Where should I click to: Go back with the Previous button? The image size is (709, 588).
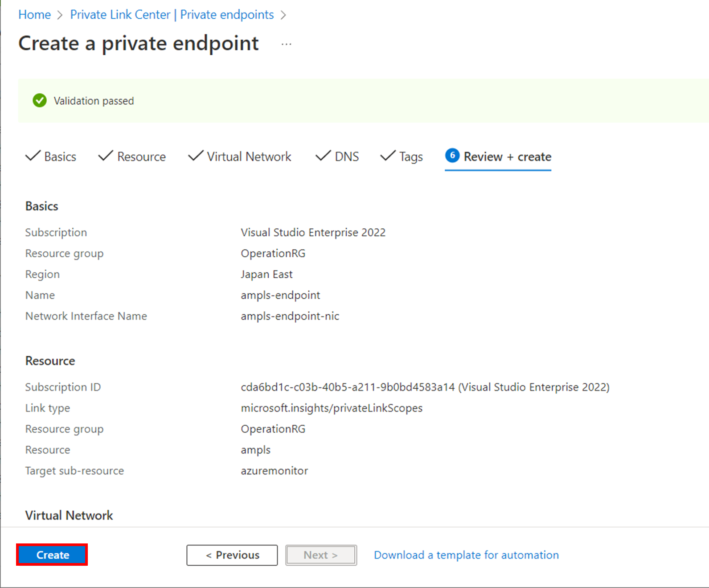click(x=232, y=555)
